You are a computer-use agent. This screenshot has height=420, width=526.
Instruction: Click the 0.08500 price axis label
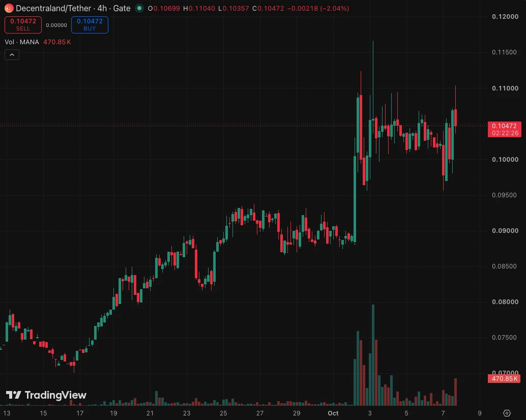click(x=504, y=266)
